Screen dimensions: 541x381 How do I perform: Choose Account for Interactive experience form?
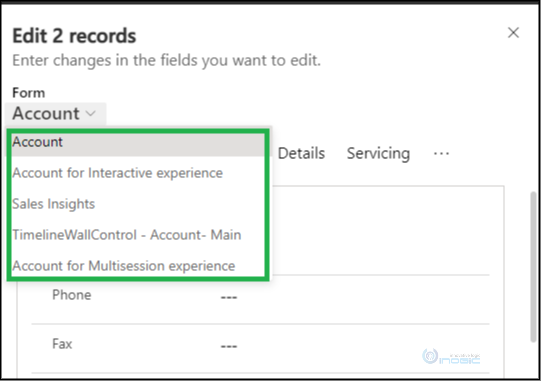[117, 173]
